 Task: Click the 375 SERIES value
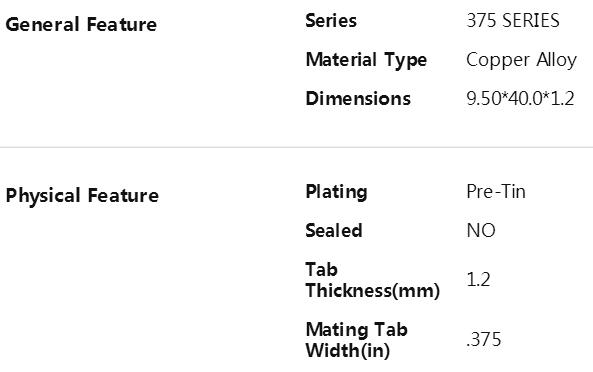pyautogui.click(x=513, y=20)
